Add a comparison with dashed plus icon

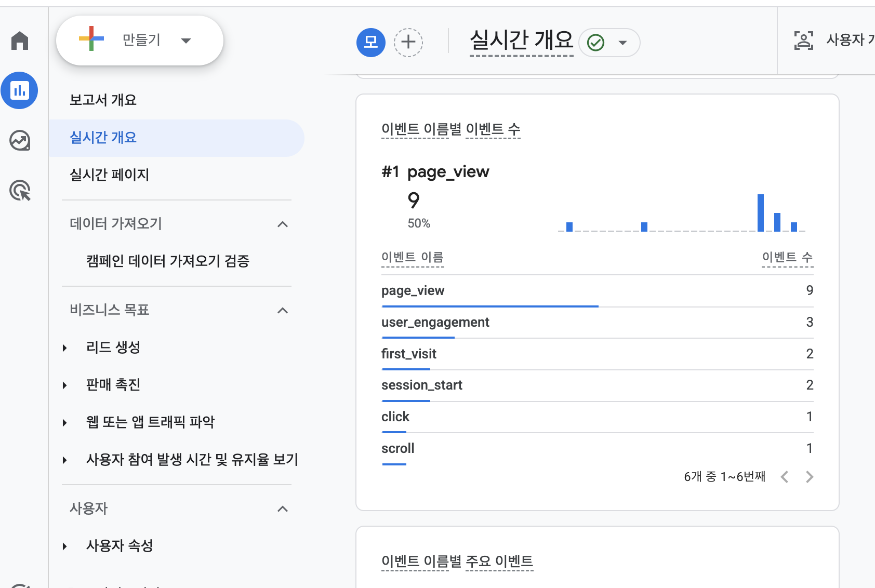(408, 42)
